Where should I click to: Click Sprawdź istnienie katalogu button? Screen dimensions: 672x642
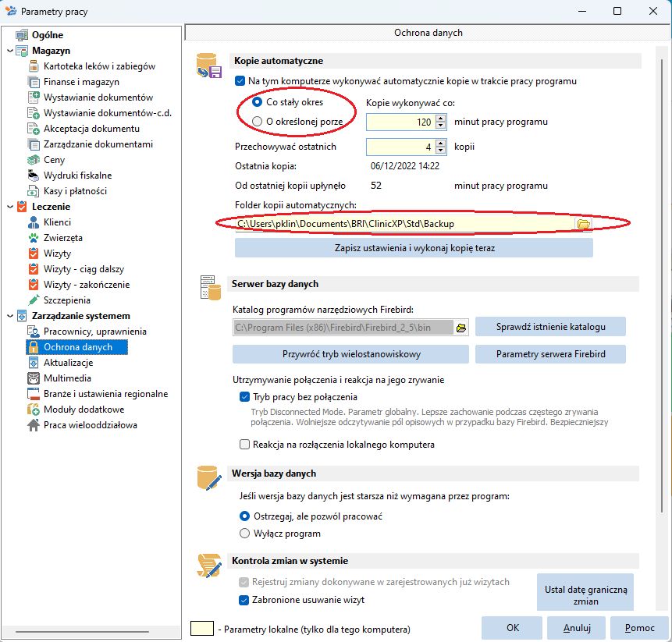[x=550, y=327]
